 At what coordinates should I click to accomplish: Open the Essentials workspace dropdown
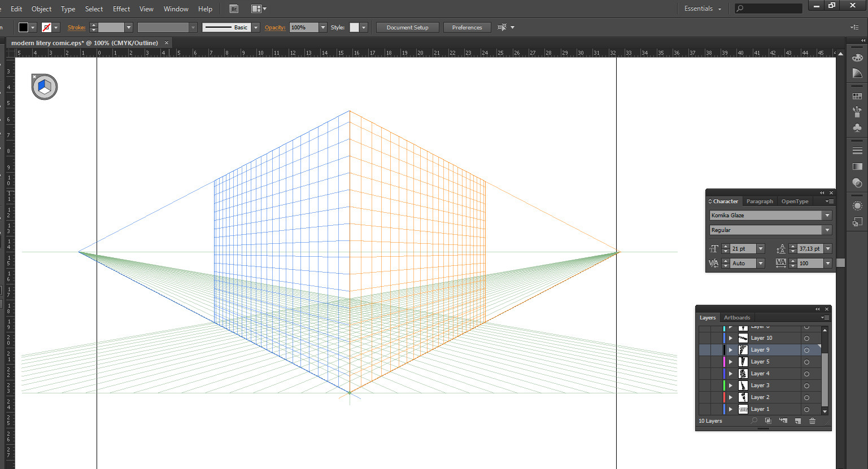click(703, 9)
